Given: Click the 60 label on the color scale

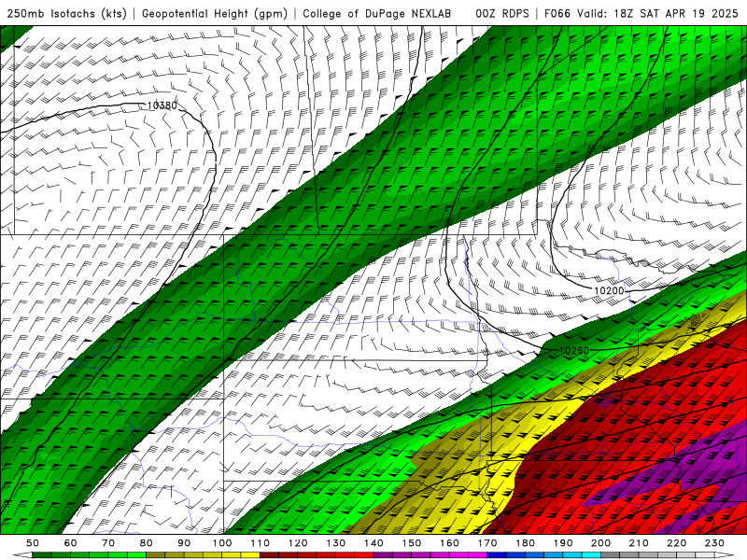Looking at the screenshot, I should click(x=71, y=543).
